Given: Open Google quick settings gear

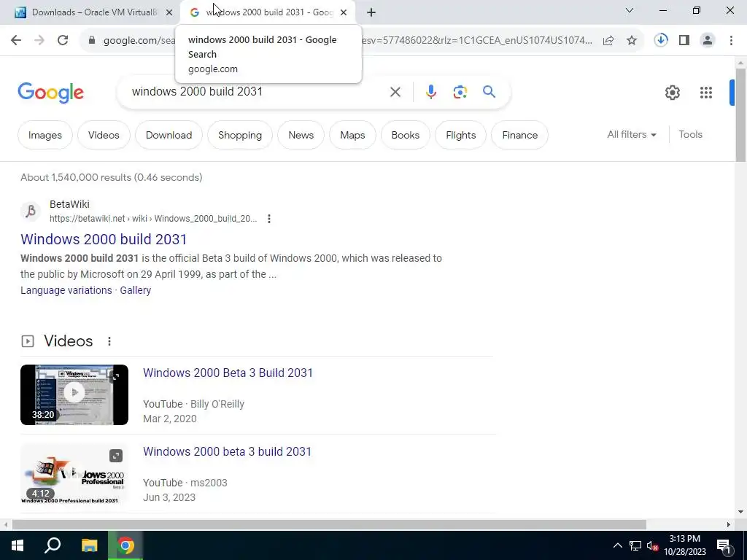Looking at the screenshot, I should (x=672, y=93).
